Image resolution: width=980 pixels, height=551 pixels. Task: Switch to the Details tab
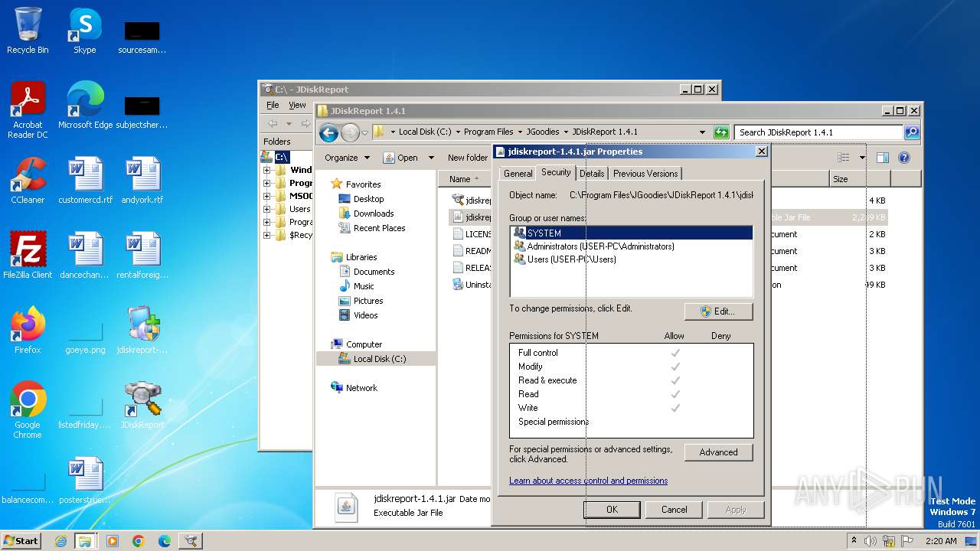coord(592,174)
